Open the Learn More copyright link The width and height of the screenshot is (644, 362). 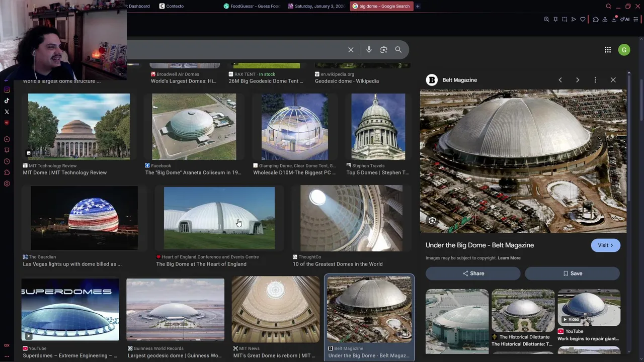click(509, 258)
